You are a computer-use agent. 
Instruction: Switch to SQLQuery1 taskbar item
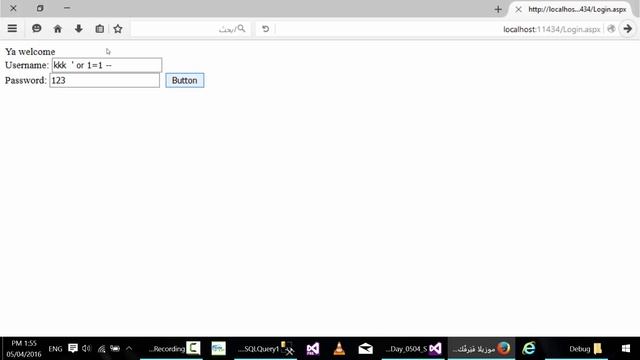coord(265,349)
